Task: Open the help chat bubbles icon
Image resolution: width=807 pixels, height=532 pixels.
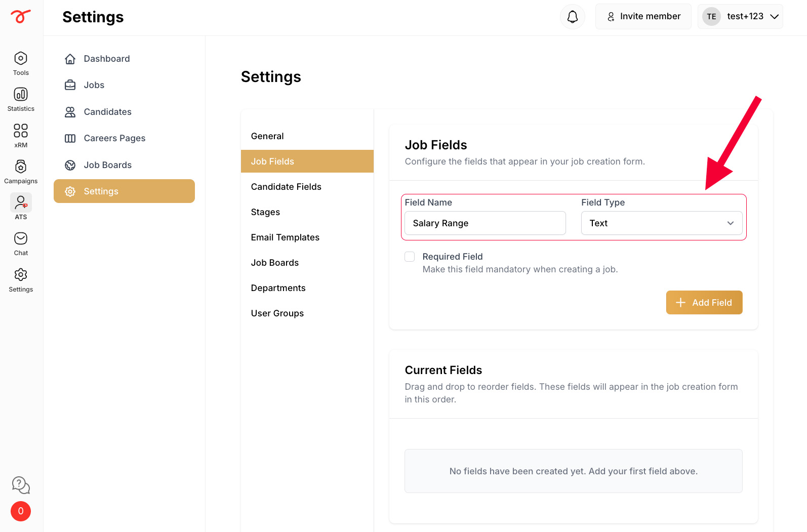Action: tap(21, 485)
